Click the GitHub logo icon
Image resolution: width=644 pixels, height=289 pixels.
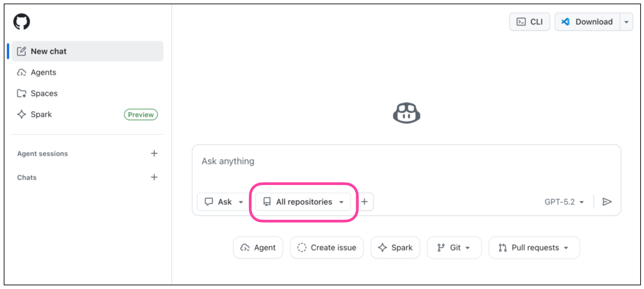click(x=22, y=21)
